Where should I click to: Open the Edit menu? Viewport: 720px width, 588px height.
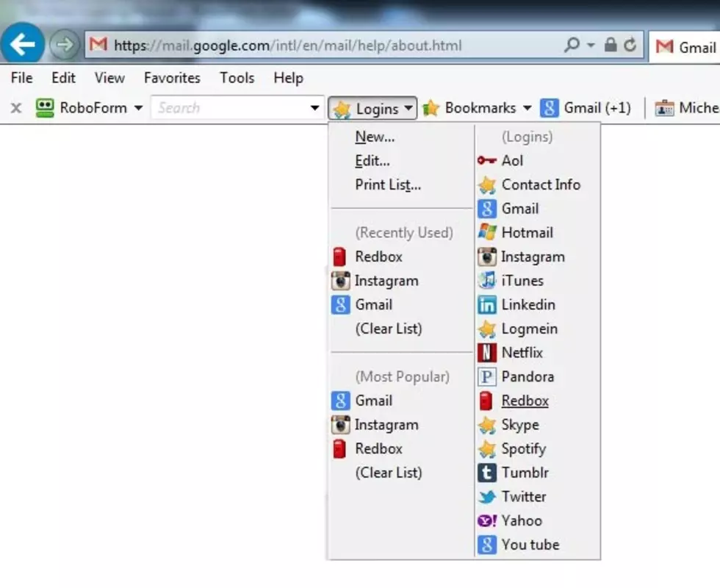(x=63, y=78)
